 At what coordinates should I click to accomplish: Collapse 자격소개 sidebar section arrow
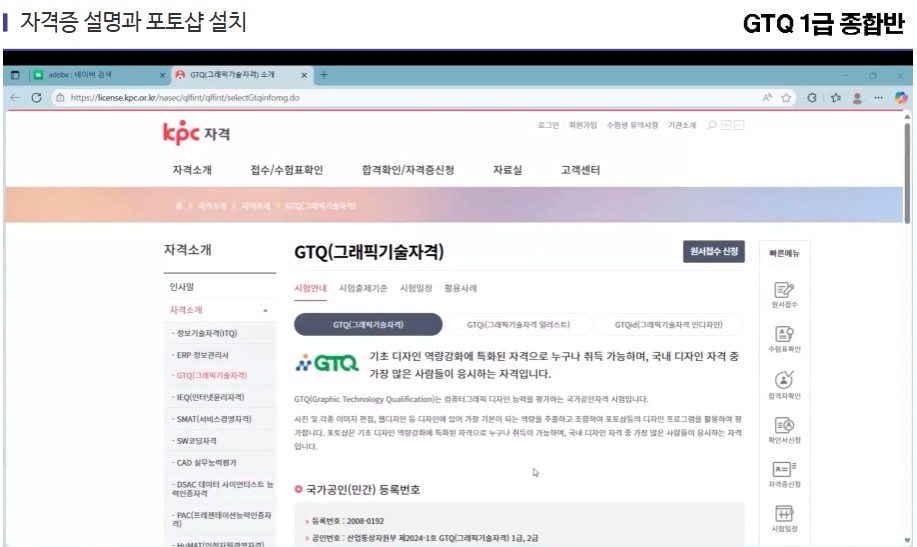pyautogui.click(x=266, y=311)
